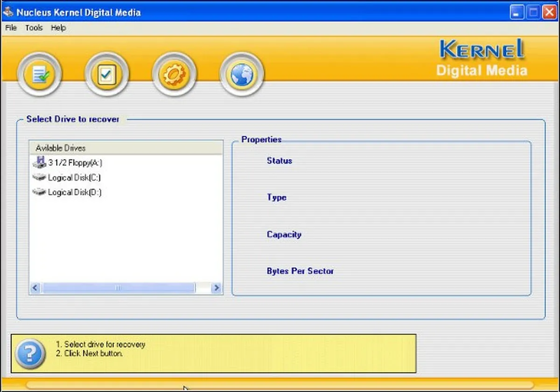Click the drive list left scroll arrow
Image resolution: width=560 pixels, height=392 pixels.
click(x=35, y=288)
